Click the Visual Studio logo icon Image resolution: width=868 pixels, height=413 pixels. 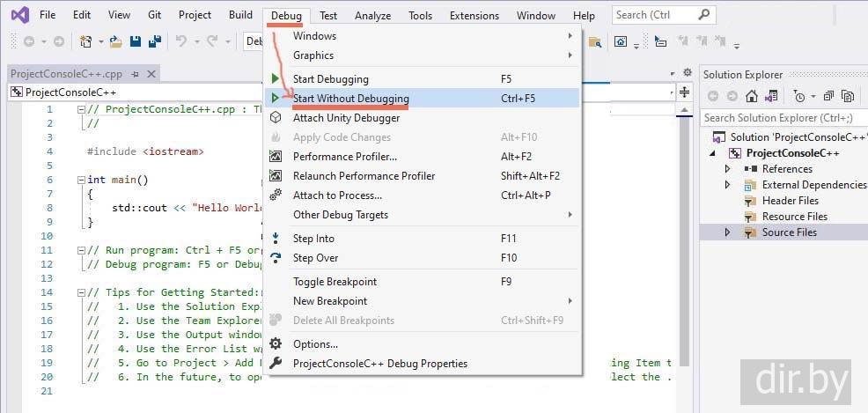pyautogui.click(x=19, y=16)
